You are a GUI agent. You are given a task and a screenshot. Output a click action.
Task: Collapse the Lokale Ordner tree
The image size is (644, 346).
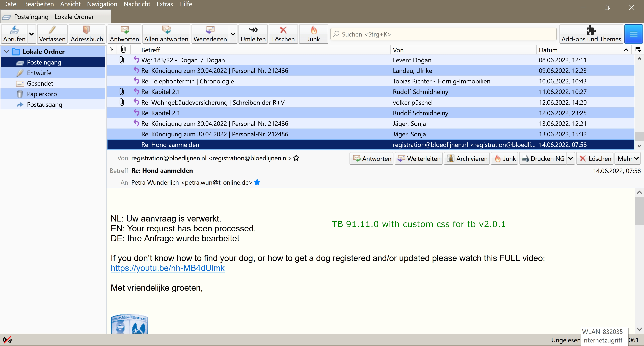pos(7,52)
